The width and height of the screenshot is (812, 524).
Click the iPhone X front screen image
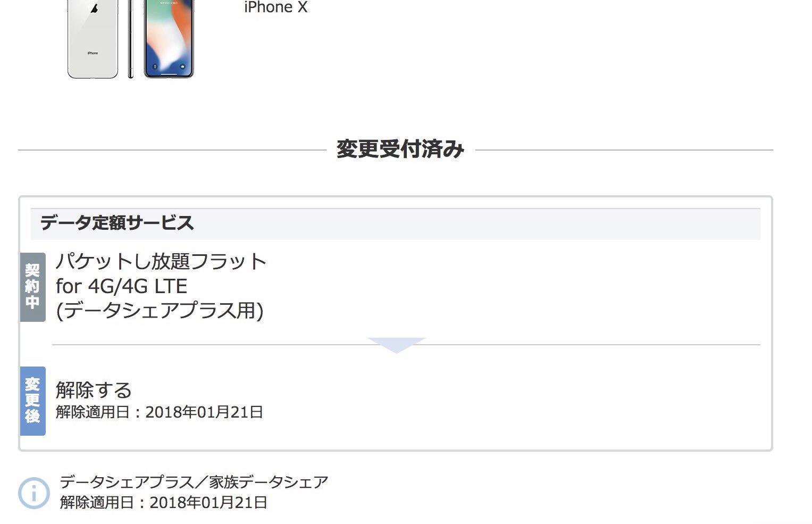click(169, 39)
